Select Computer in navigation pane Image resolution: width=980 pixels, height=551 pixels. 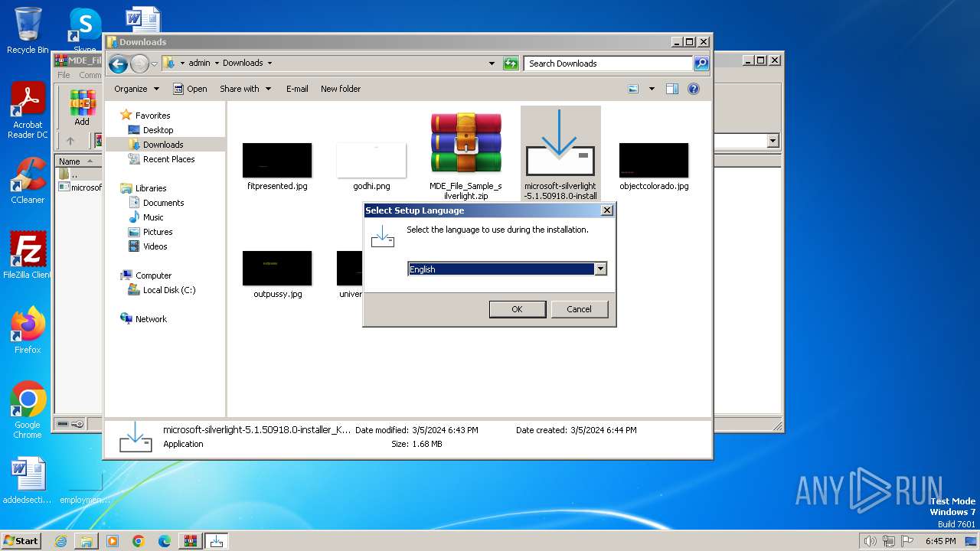pyautogui.click(x=153, y=275)
